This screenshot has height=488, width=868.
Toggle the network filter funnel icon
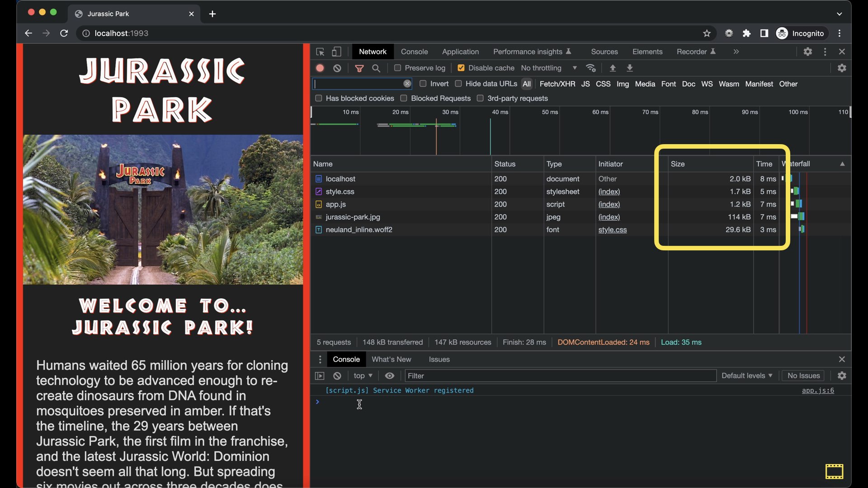[359, 68]
